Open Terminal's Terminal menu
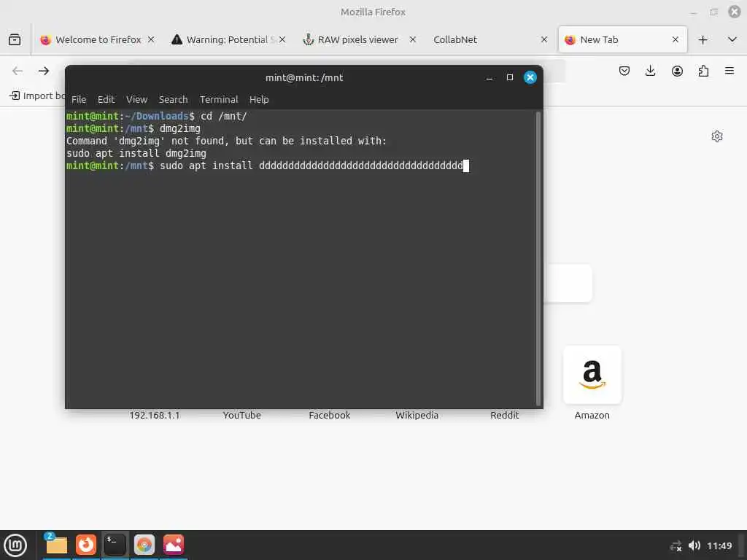 pyautogui.click(x=219, y=99)
